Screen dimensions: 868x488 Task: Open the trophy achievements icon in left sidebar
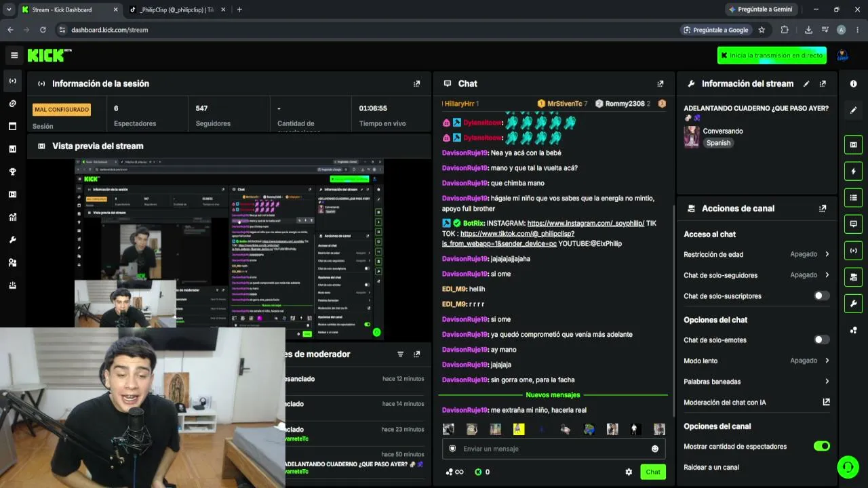click(x=12, y=171)
